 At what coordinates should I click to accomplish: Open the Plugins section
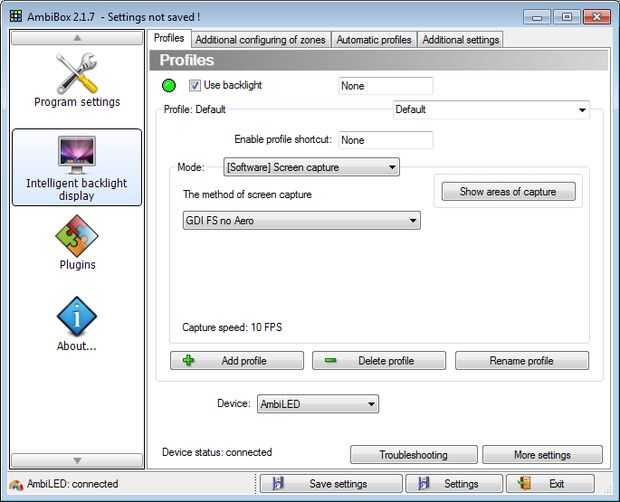click(x=77, y=242)
